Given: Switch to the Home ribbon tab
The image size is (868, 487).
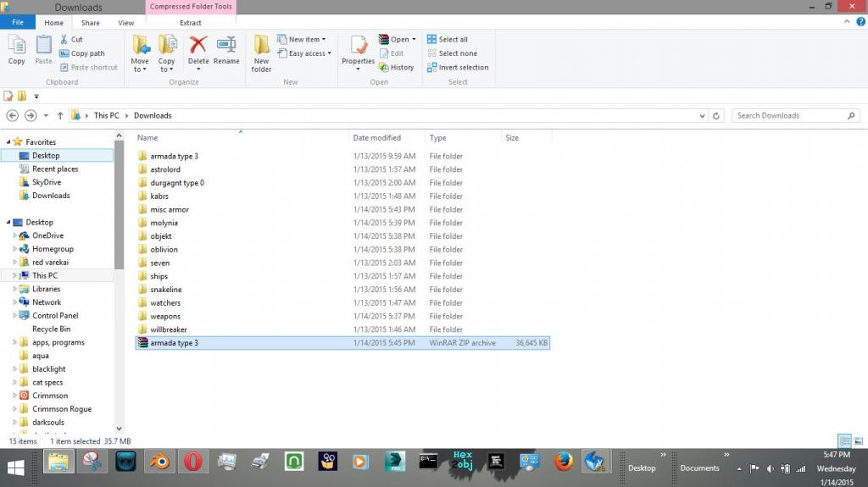Looking at the screenshot, I should (53, 23).
